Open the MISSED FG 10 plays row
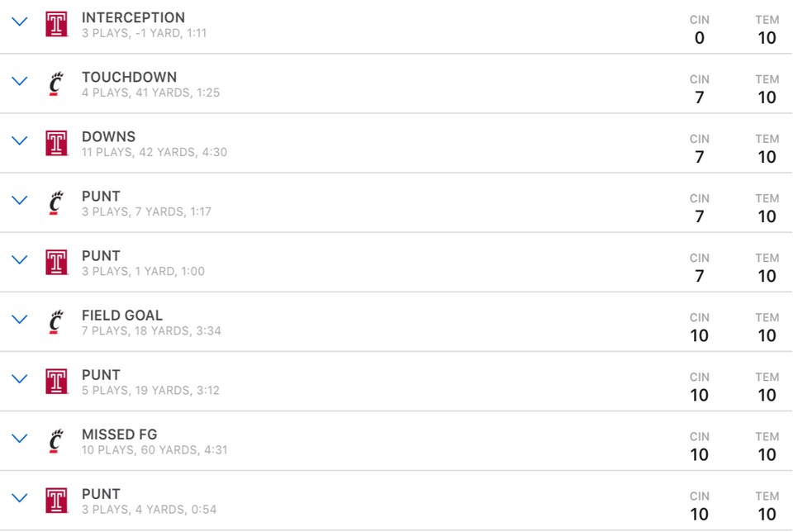This screenshot has width=798, height=532. (x=396, y=441)
